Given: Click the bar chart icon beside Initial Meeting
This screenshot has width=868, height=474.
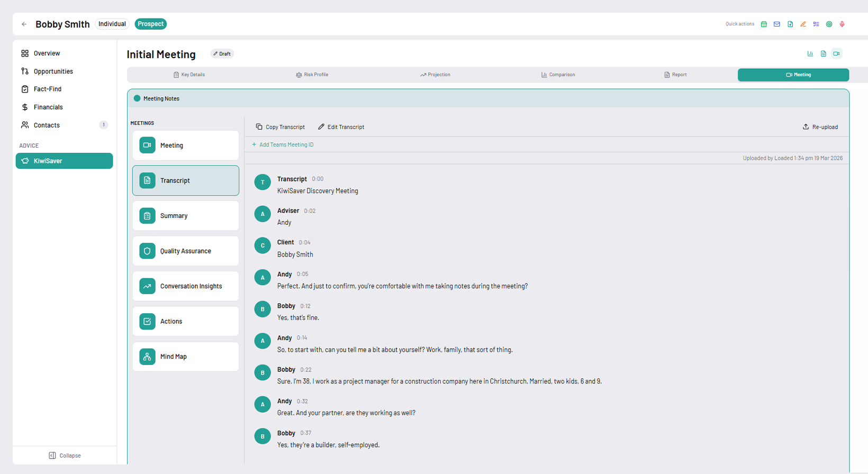Looking at the screenshot, I should (810, 54).
